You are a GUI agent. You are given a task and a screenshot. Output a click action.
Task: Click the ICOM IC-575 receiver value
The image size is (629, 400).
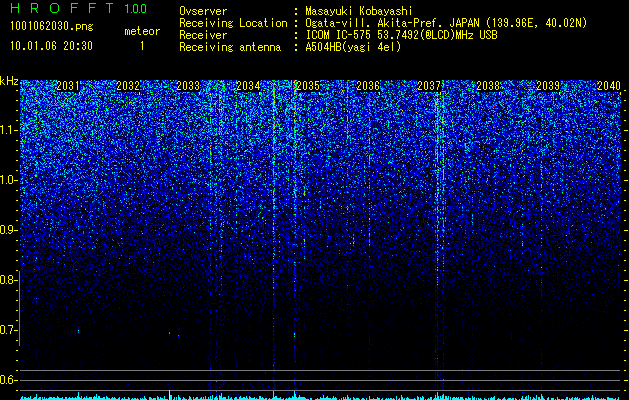[x=401, y=35]
